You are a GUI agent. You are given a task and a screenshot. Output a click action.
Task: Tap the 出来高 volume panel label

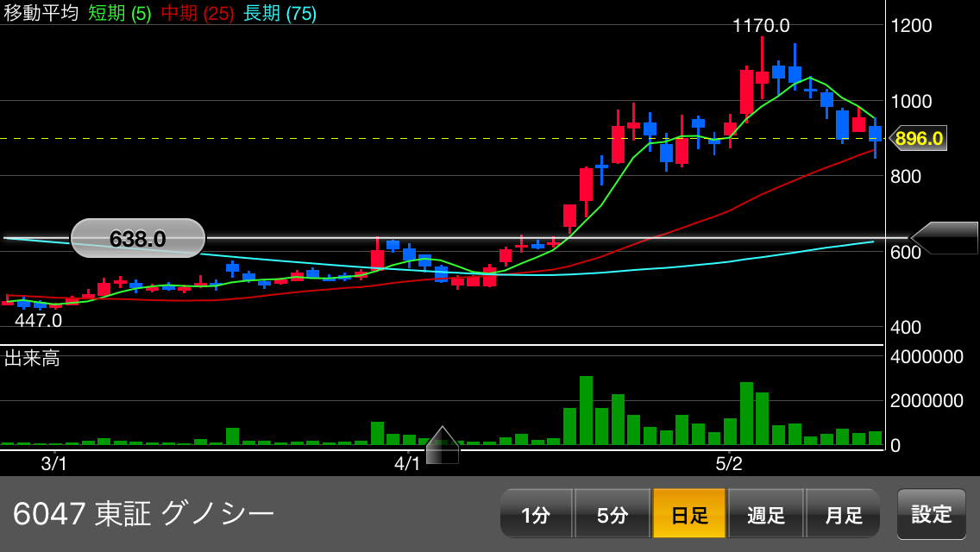tap(32, 359)
